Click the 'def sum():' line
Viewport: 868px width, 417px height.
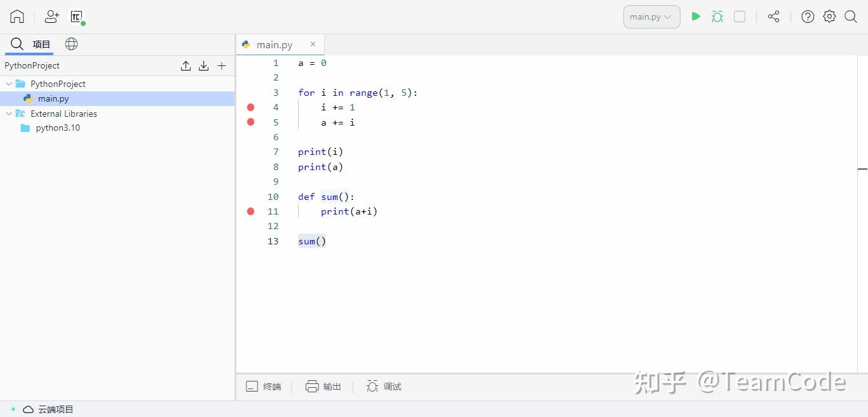326,197
